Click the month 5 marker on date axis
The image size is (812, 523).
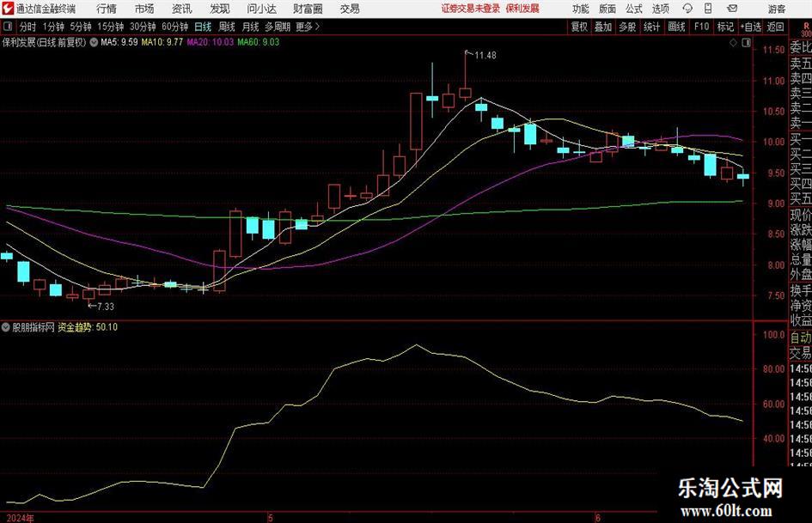(271, 518)
